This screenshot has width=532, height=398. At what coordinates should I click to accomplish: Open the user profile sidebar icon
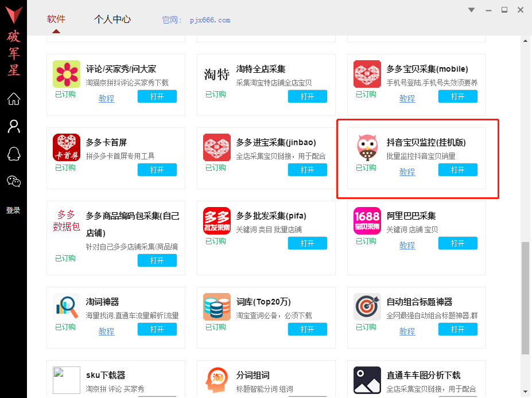(x=14, y=126)
